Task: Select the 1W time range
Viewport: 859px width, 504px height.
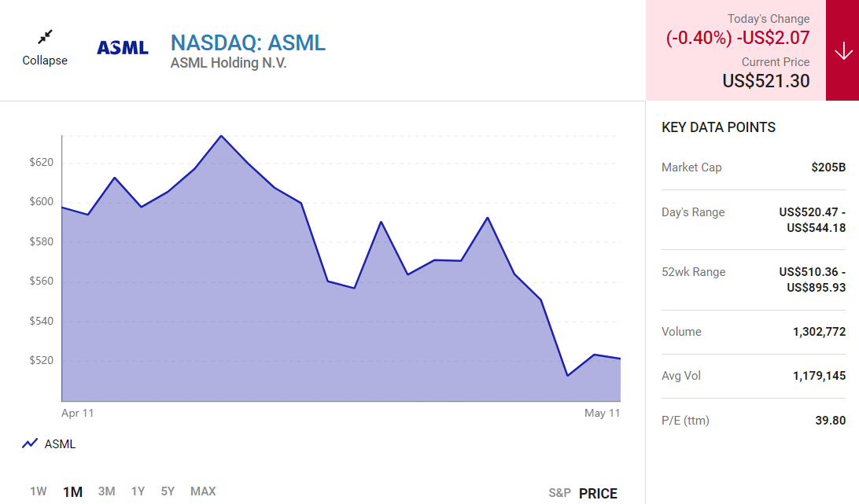Action: 39,491
